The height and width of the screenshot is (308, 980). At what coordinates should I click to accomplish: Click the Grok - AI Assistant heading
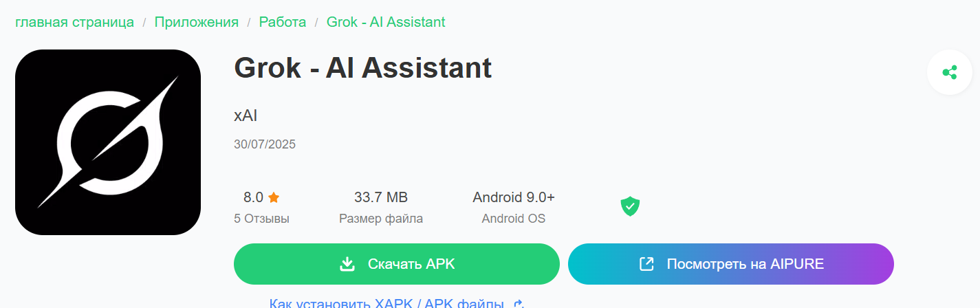pos(363,67)
